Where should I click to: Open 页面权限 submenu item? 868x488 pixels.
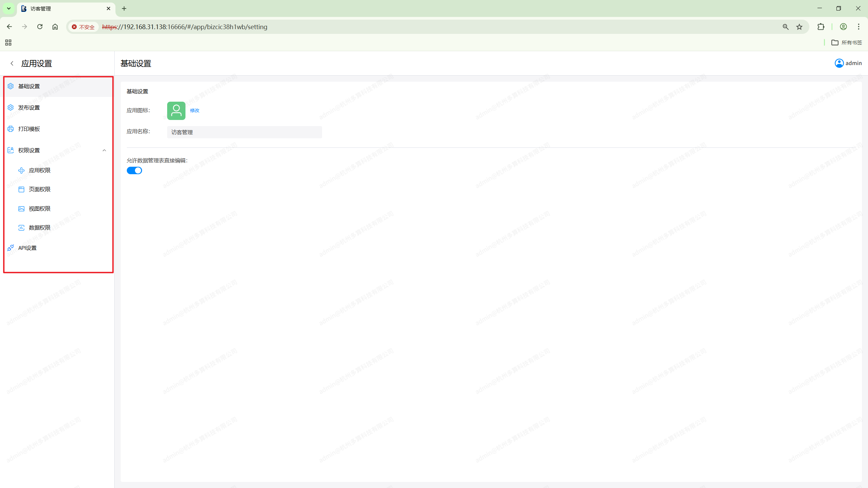click(x=40, y=189)
